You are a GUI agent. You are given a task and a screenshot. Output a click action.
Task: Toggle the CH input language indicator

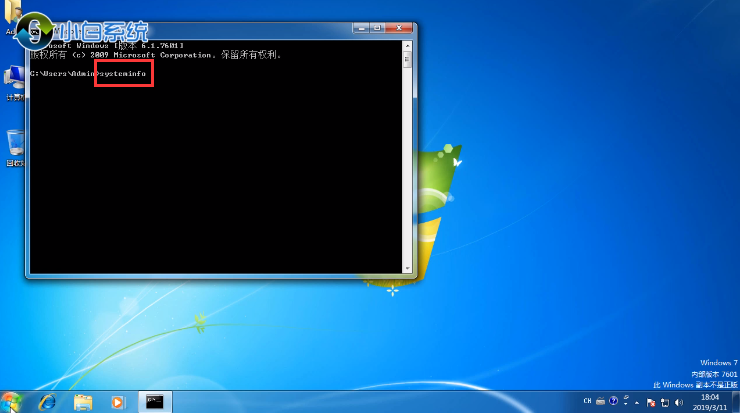click(586, 402)
